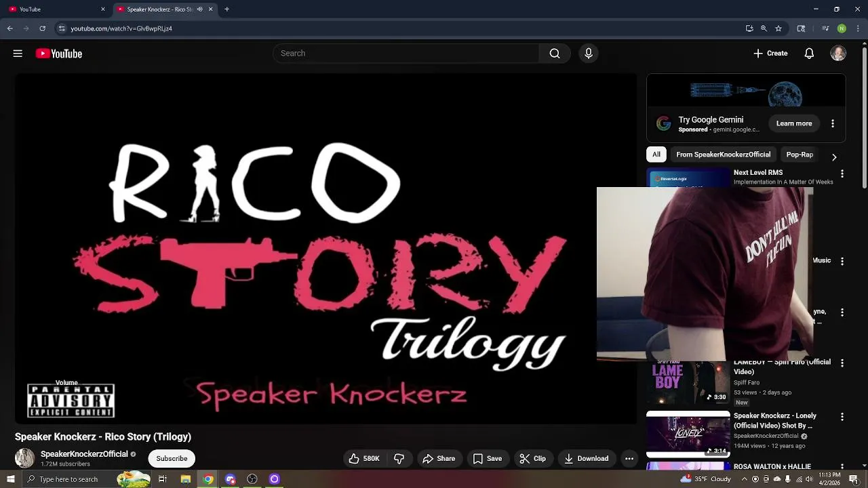This screenshot has width=868, height=488.
Task: Select the All filter chip
Action: [656, 155]
